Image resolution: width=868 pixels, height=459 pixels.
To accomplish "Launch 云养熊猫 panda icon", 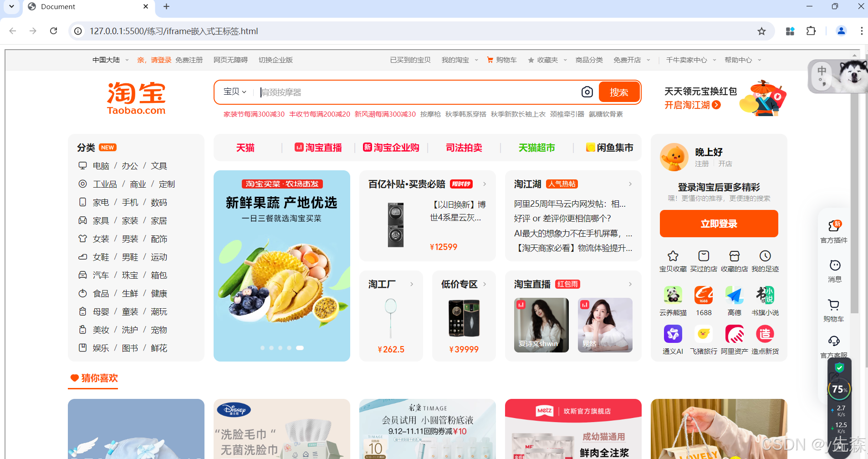I will point(673,295).
